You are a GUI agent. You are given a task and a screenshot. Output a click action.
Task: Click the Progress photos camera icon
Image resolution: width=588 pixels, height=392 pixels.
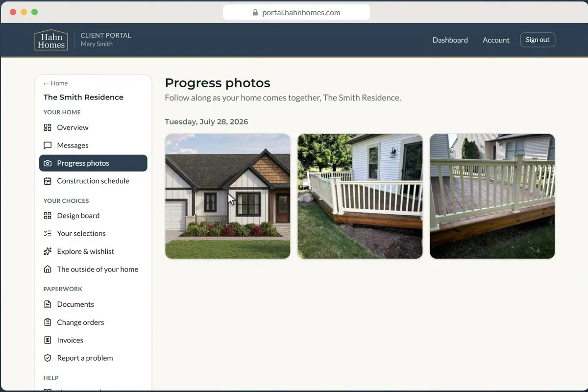pos(48,163)
